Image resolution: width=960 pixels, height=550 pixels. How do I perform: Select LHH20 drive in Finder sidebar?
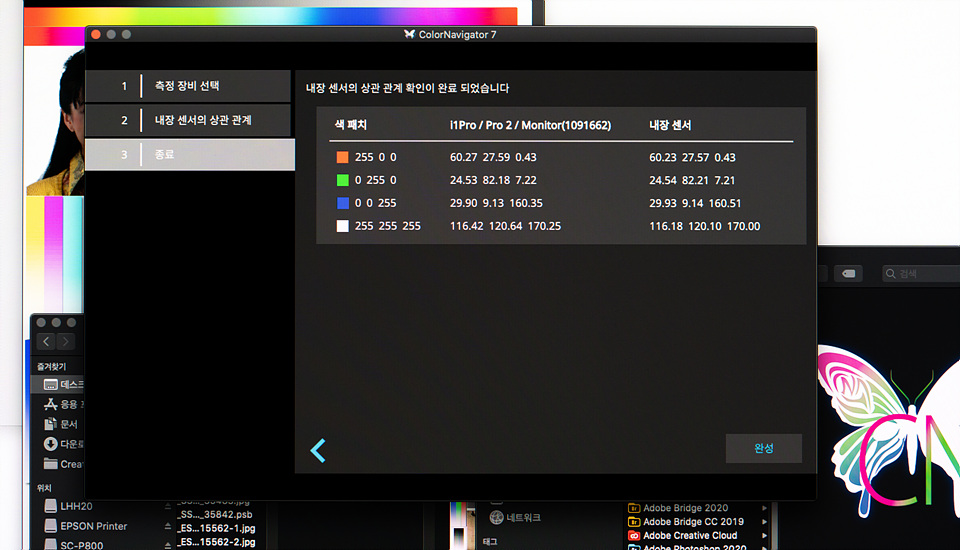point(69,507)
